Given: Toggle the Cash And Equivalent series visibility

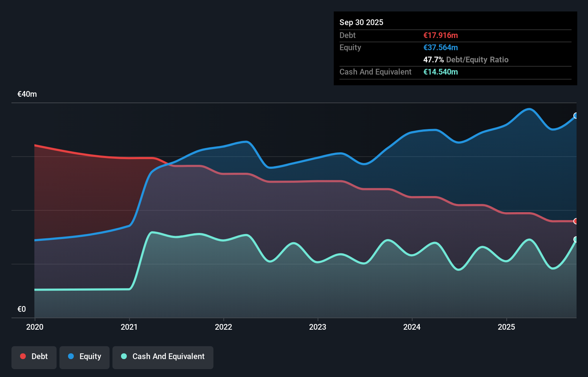Looking at the screenshot, I should click(x=163, y=356).
